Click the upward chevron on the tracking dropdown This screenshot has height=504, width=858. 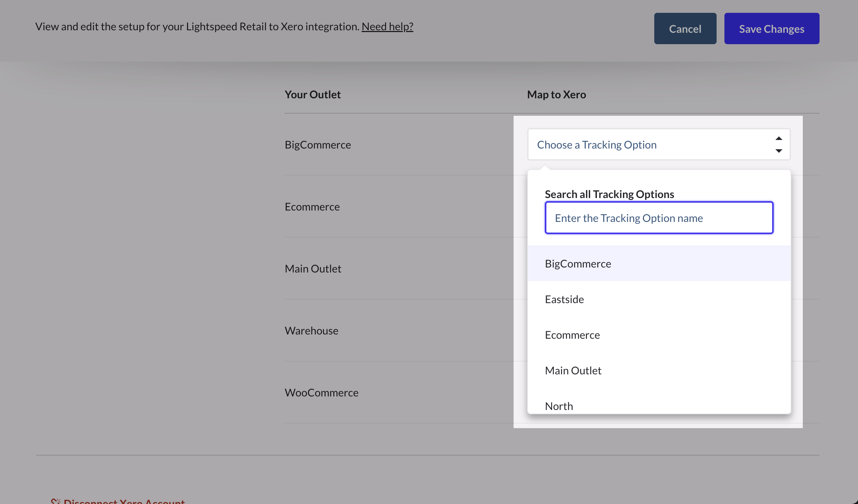point(779,138)
